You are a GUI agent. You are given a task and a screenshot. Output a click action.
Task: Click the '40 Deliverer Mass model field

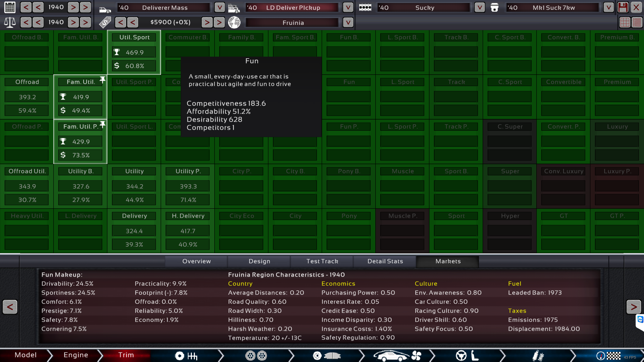pos(164,7)
